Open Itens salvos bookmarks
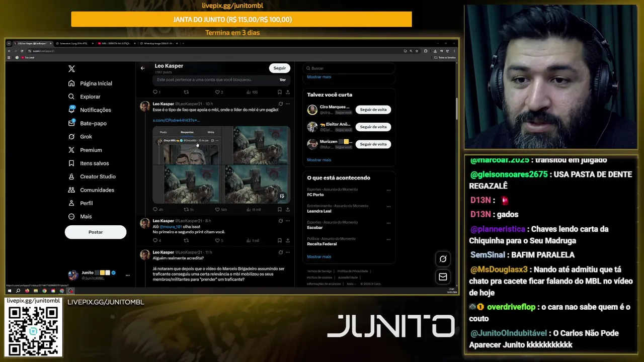This screenshot has width=644, height=362. (x=89, y=163)
